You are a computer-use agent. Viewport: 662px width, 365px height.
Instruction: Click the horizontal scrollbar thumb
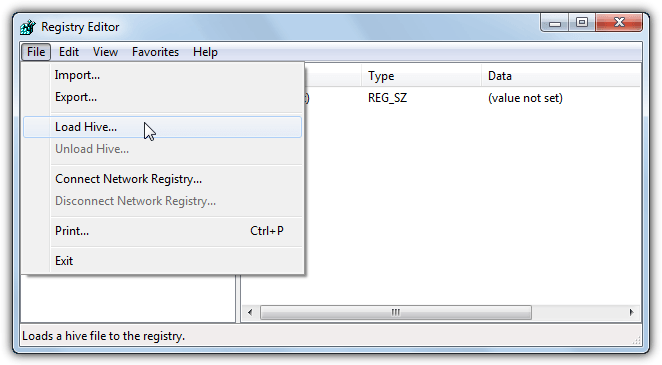coord(396,312)
